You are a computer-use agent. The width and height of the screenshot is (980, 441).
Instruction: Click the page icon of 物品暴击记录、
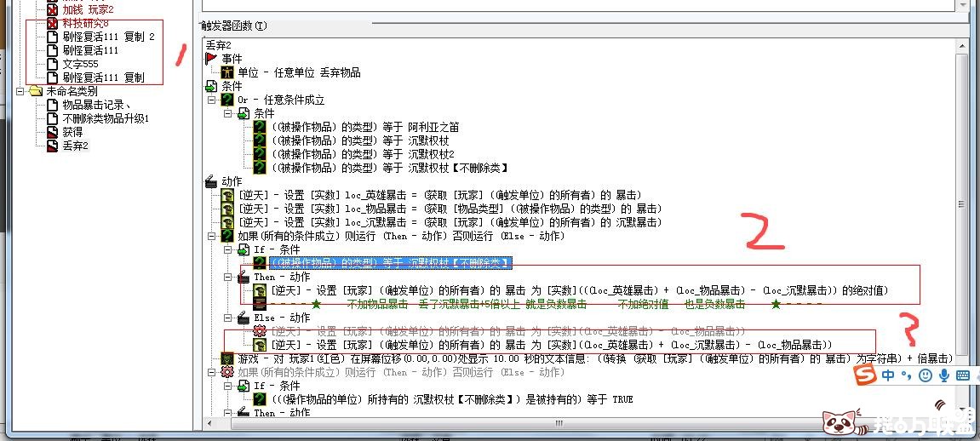pos(53,105)
